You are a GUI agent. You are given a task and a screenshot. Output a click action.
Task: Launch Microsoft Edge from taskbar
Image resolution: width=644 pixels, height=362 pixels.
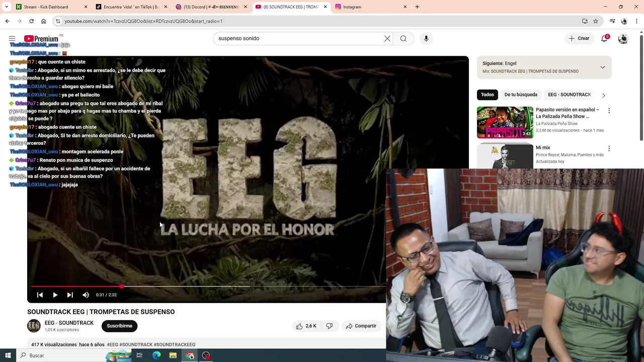click(156, 355)
